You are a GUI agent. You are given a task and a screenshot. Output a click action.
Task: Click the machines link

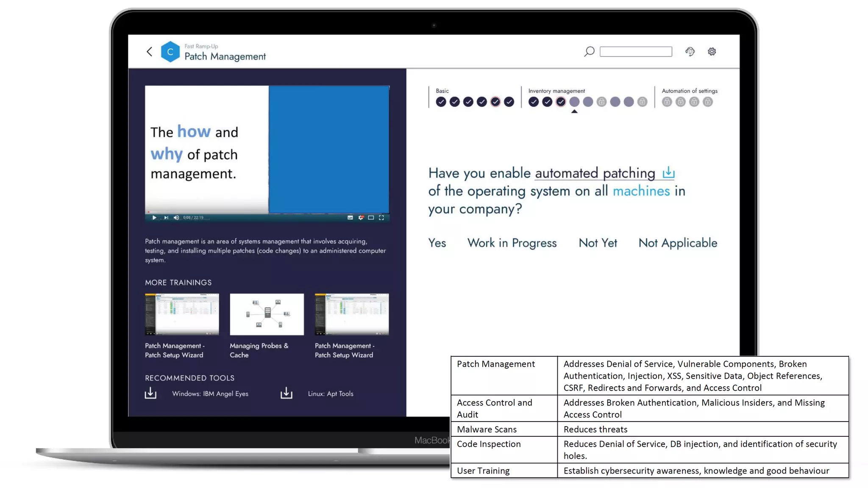641,191
